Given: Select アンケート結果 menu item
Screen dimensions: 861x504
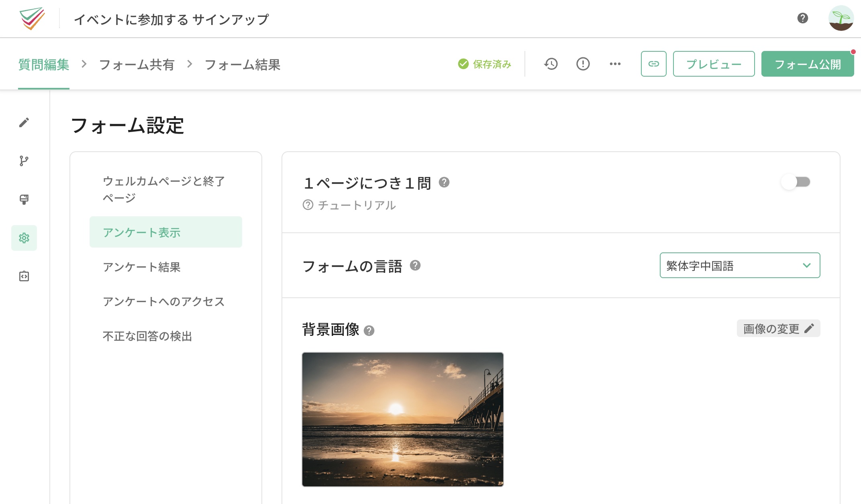Looking at the screenshot, I should click(x=166, y=267).
